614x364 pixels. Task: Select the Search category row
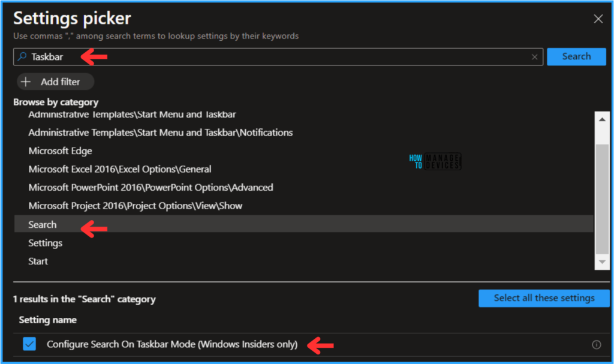pyautogui.click(x=304, y=224)
